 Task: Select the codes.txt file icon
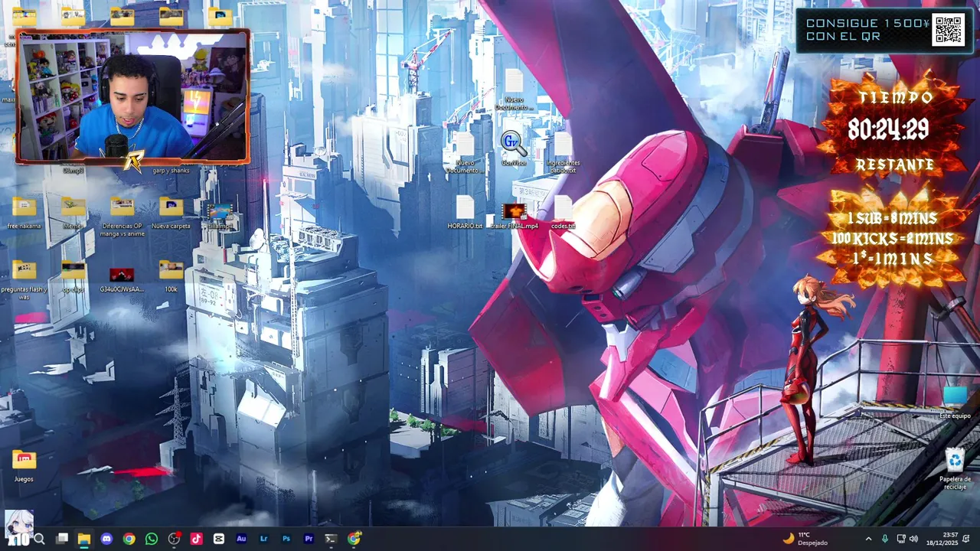563,213
